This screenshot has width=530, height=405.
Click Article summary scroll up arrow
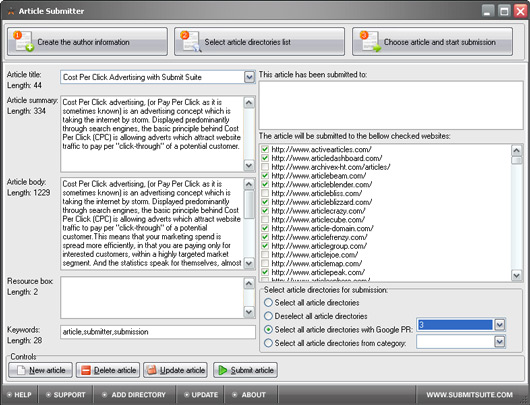[x=249, y=102]
